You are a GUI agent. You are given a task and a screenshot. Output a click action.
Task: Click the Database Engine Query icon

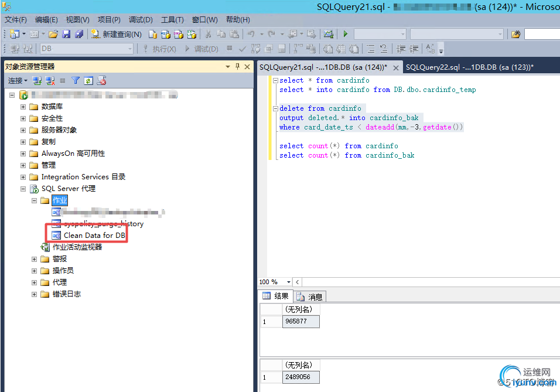[x=153, y=34]
